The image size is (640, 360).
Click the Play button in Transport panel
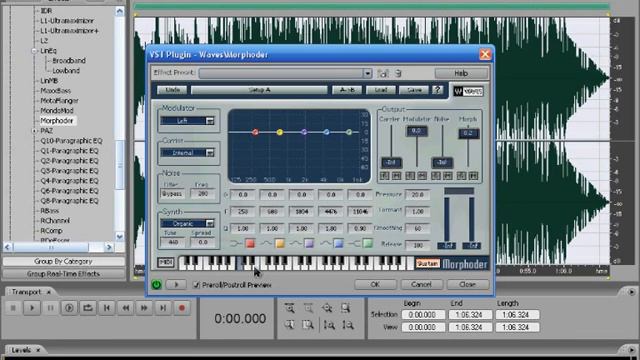32,308
